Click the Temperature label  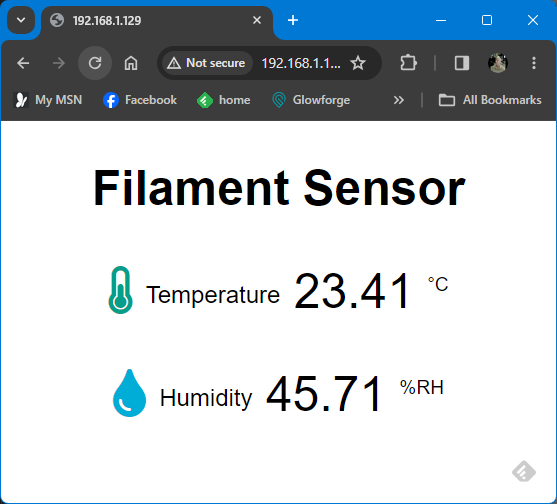point(213,295)
